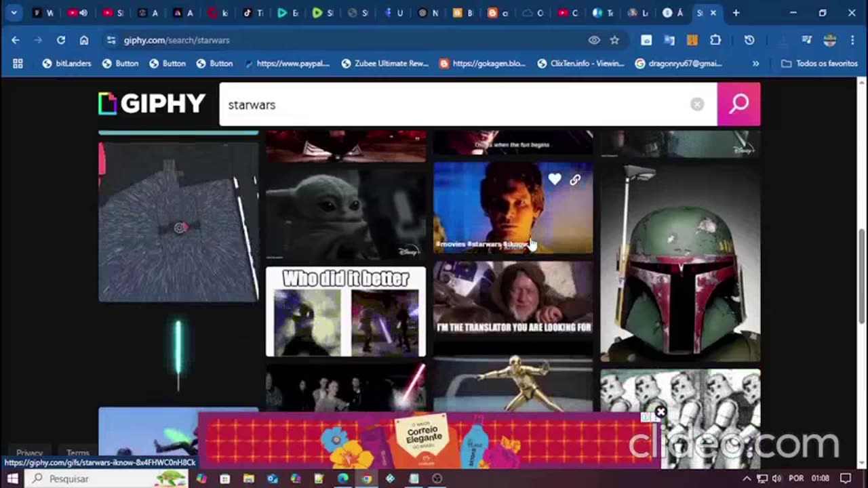Open Outlook from the taskbar

coord(272,479)
